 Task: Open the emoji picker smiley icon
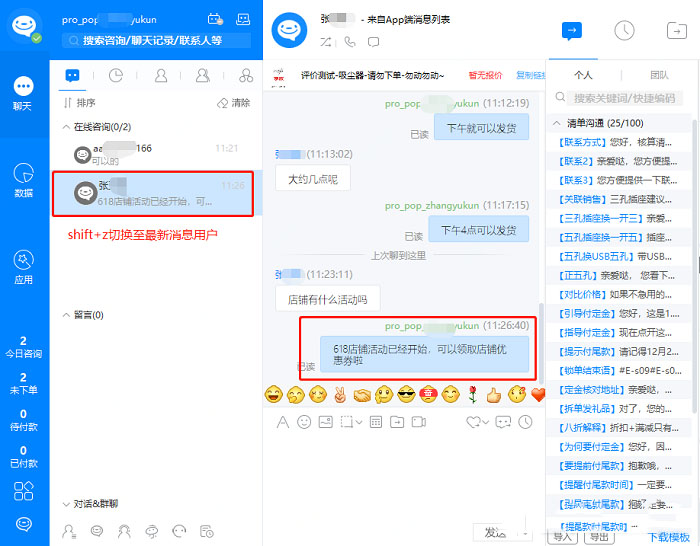[x=304, y=422]
